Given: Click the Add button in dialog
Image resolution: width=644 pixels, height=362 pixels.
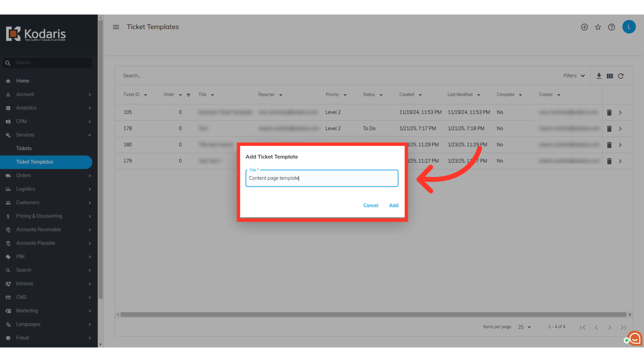Looking at the screenshot, I should [393, 205].
